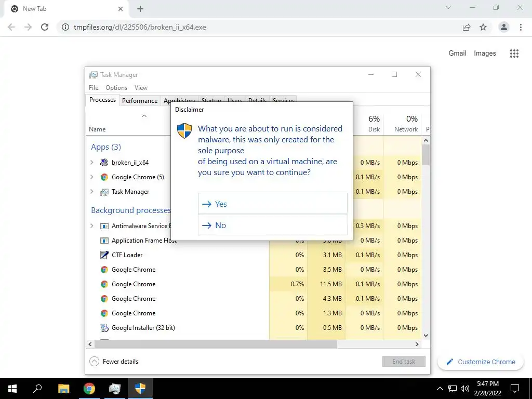
Task: Open the tab search chevron
Action: (x=448, y=7)
